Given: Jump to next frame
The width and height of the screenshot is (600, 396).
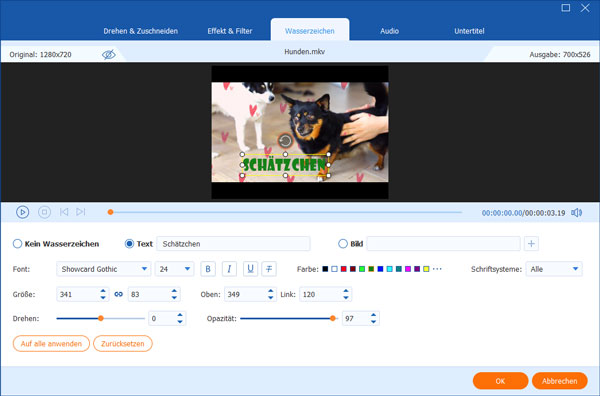Looking at the screenshot, I should (80, 212).
